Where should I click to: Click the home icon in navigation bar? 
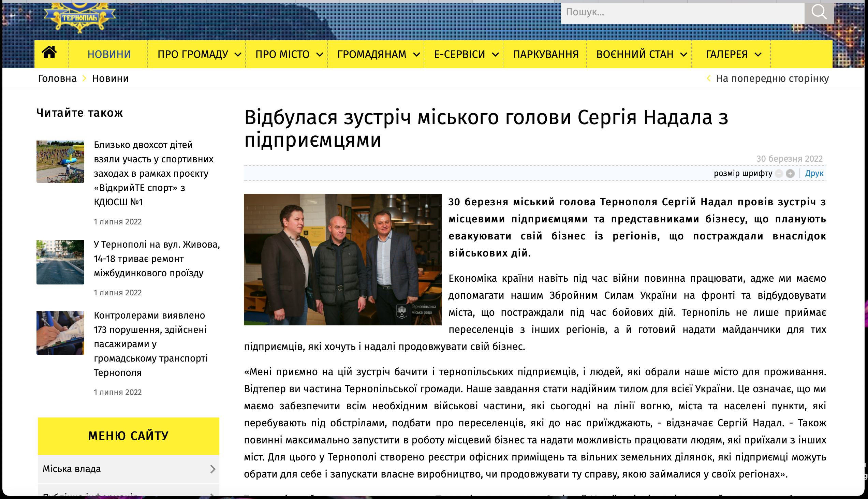49,53
